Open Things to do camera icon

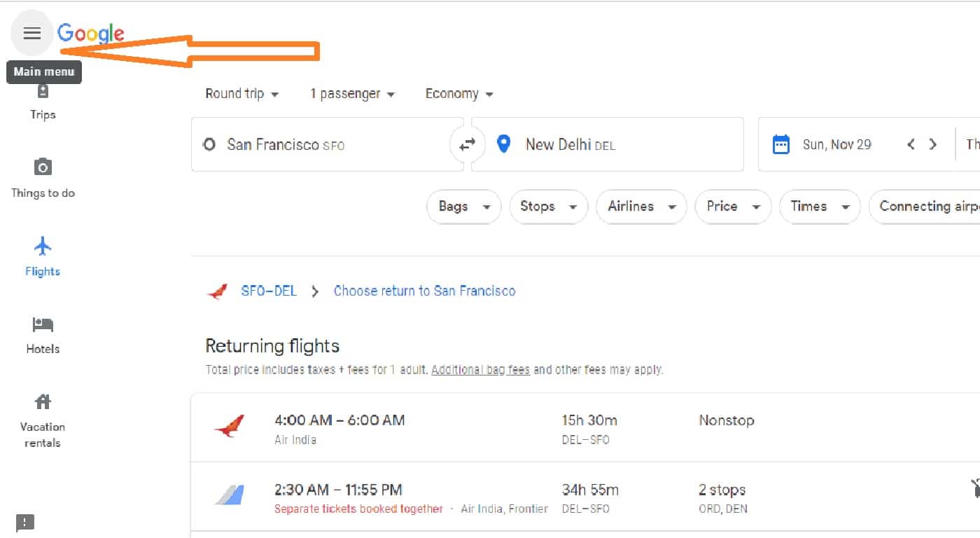click(x=43, y=167)
